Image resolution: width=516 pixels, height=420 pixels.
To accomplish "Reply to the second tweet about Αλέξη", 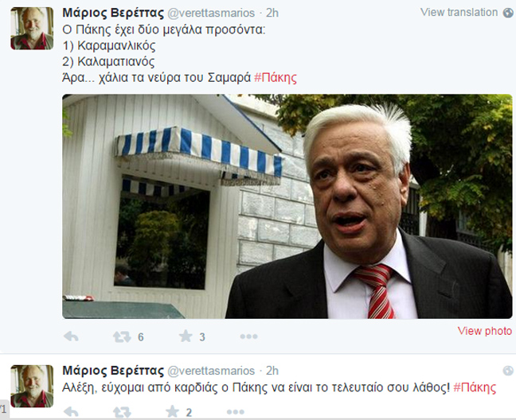I will (x=71, y=412).
